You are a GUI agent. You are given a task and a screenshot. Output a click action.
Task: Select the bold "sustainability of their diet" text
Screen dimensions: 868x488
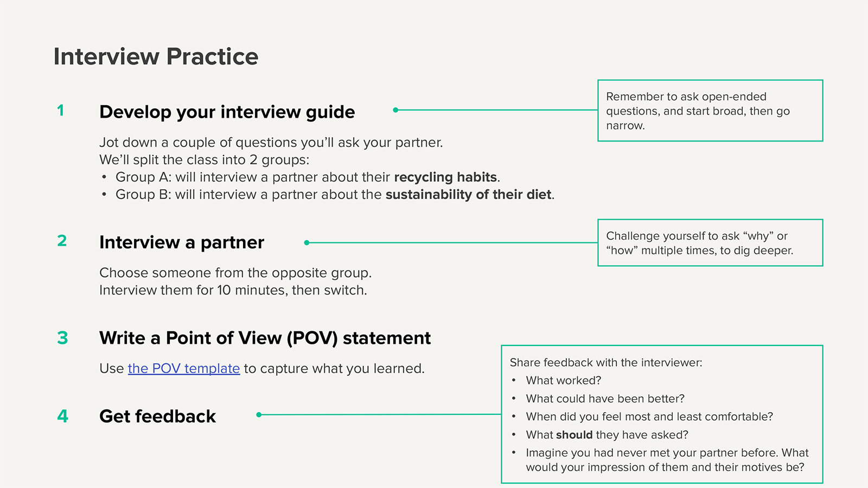[x=468, y=195]
